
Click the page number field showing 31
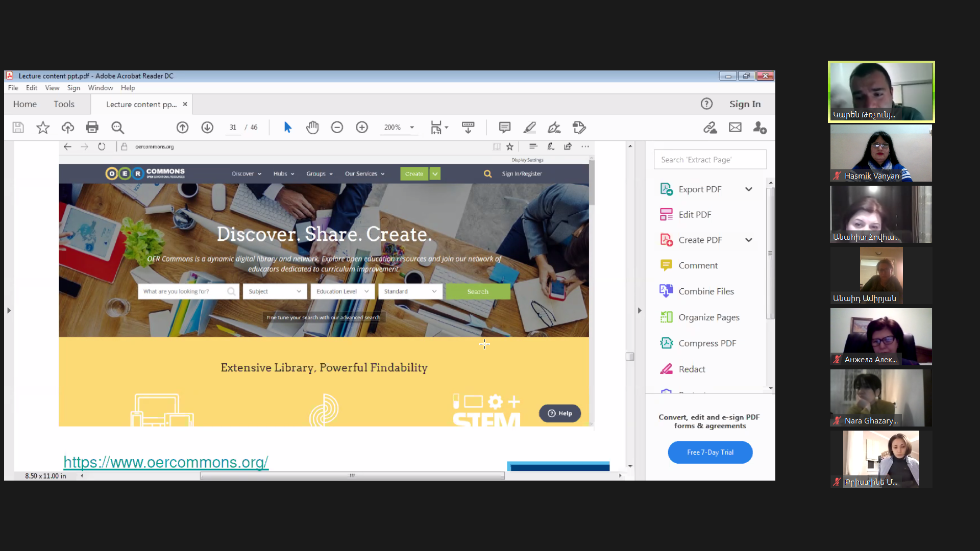tap(233, 128)
